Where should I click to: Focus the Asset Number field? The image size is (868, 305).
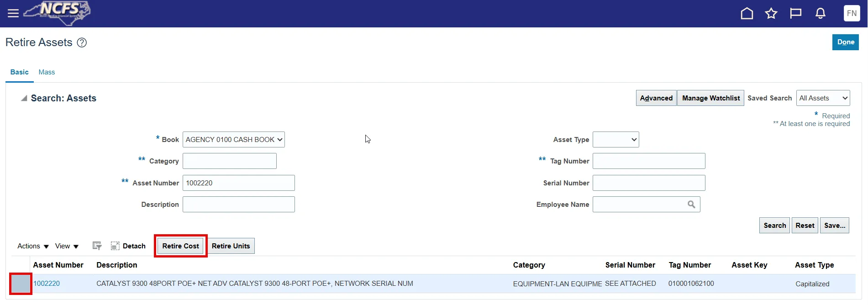(239, 183)
